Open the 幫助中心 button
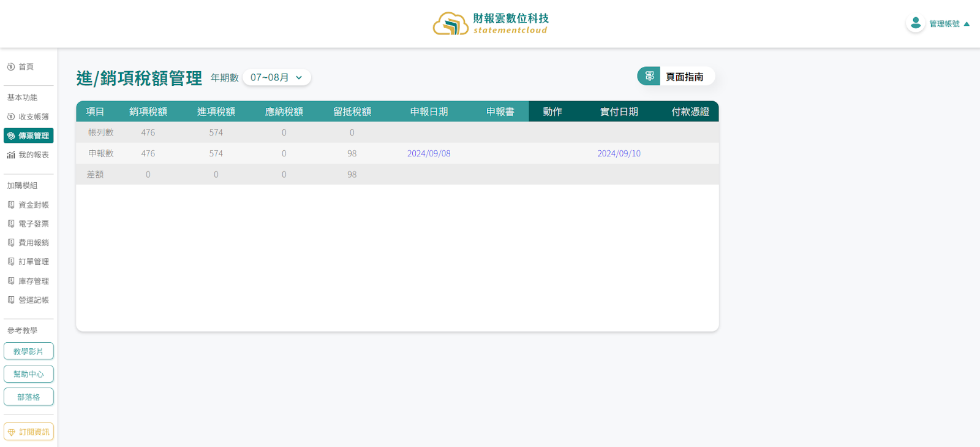Image resolution: width=980 pixels, height=447 pixels. coord(29,374)
